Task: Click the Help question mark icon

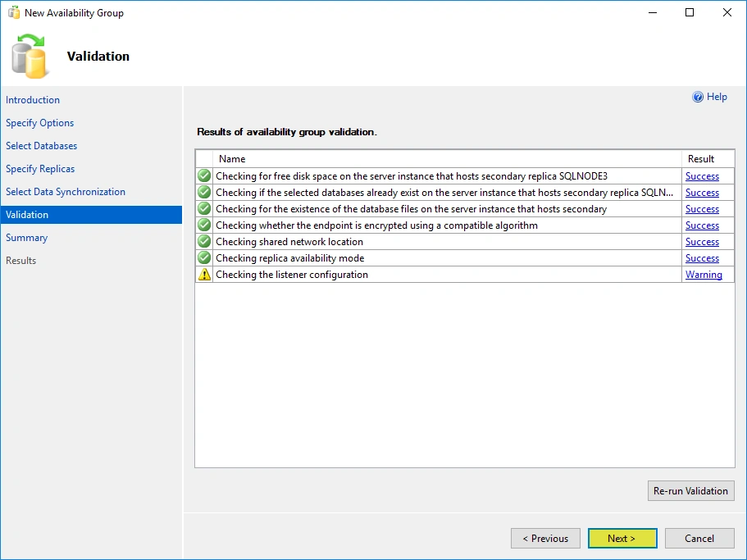Action: point(698,97)
